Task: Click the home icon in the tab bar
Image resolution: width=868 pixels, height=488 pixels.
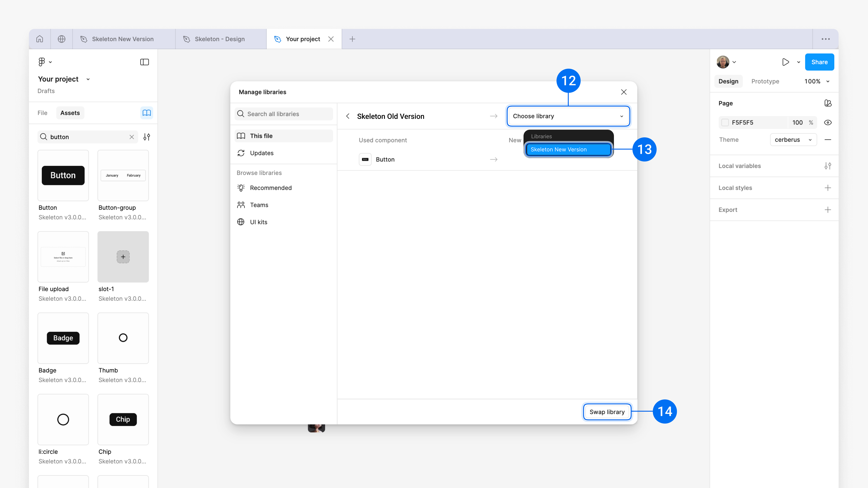Action: click(39, 39)
